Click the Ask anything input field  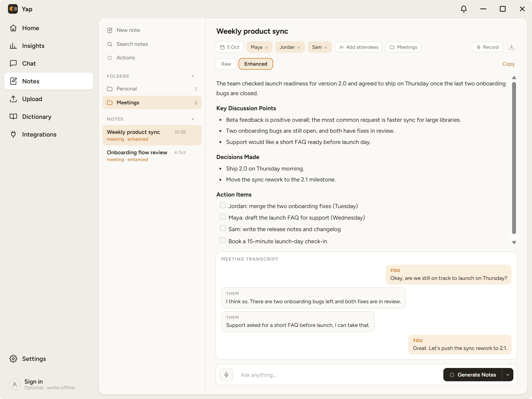(x=338, y=375)
